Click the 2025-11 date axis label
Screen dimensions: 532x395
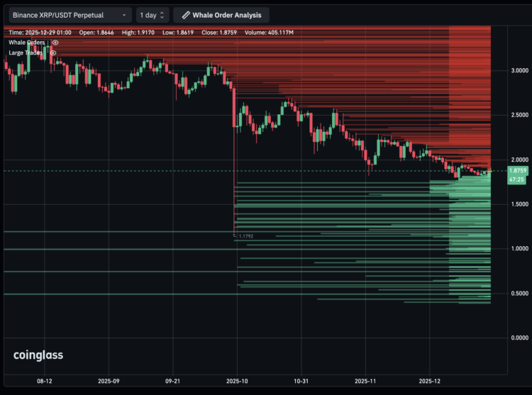tap(365, 381)
